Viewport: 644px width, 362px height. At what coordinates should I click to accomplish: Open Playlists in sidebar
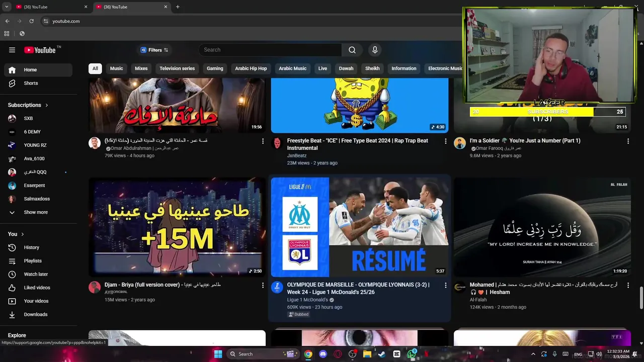pyautogui.click(x=38, y=261)
